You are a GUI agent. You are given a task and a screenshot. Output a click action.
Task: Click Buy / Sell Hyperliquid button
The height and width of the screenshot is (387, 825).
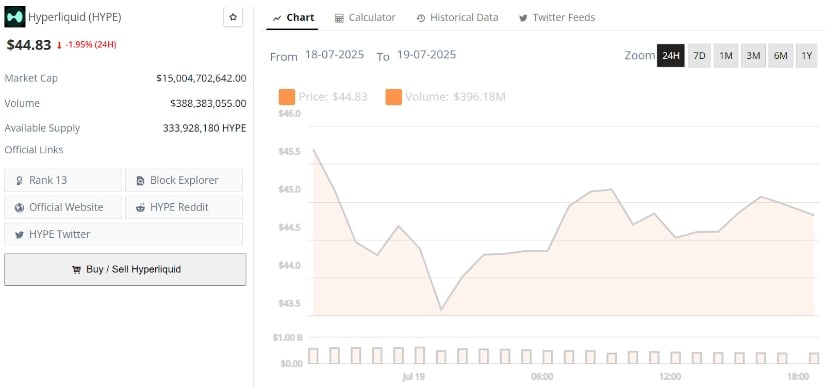(125, 269)
